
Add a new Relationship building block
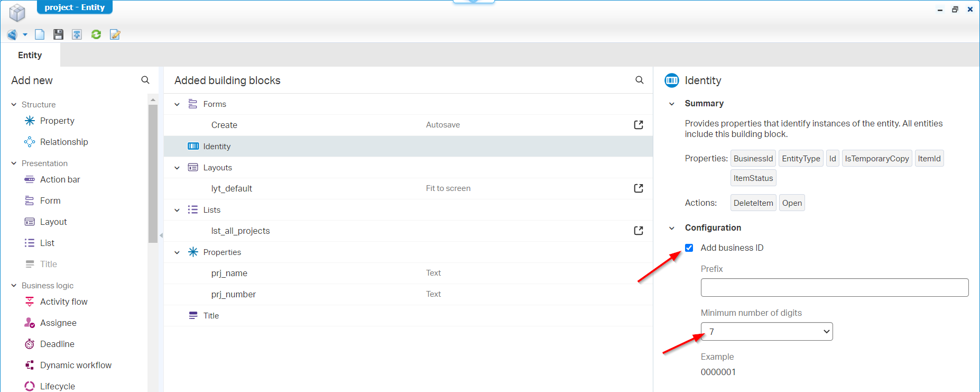tap(63, 142)
